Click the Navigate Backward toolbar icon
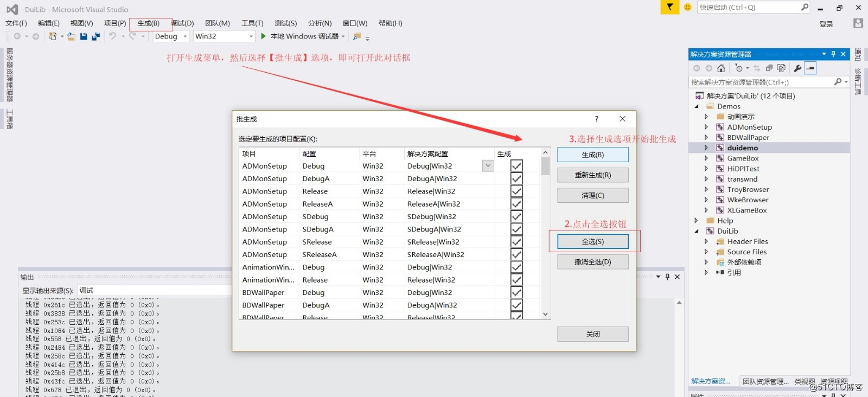 coord(17,36)
